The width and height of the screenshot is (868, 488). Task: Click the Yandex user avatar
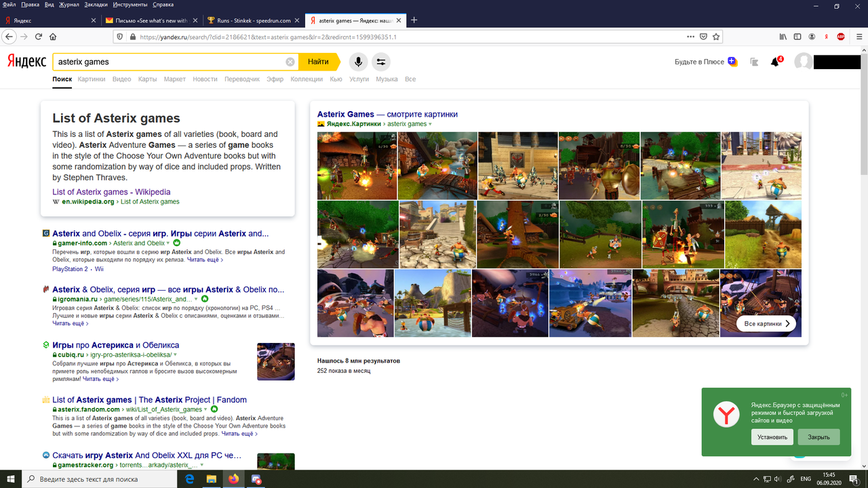pyautogui.click(x=804, y=62)
